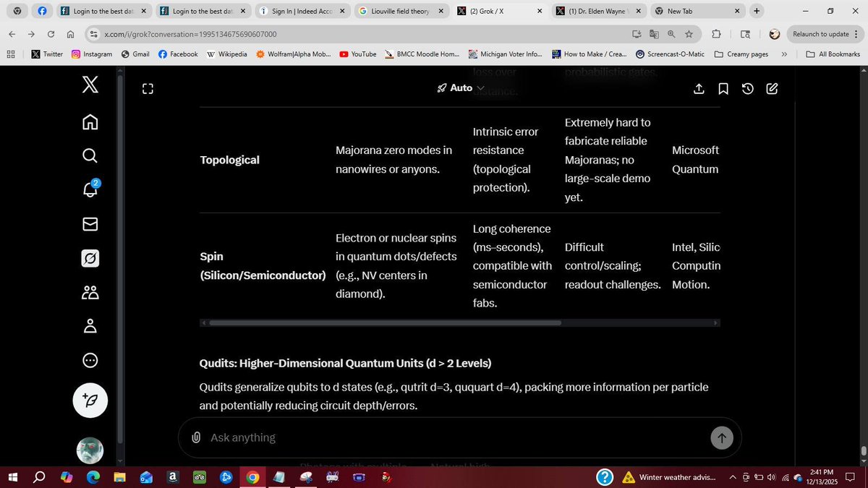Open Notifications bell with 2 badge
Viewport: 868px width, 488px height.
[x=90, y=189]
